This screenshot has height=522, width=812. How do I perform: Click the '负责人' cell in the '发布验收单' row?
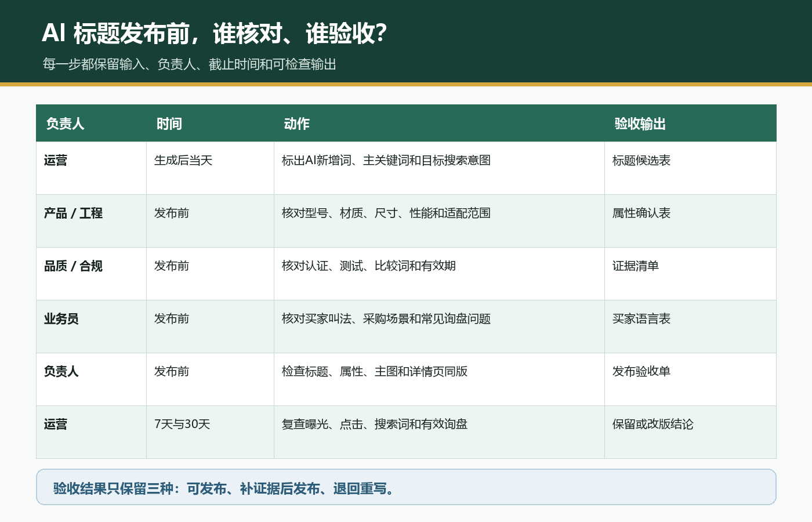tap(91, 379)
